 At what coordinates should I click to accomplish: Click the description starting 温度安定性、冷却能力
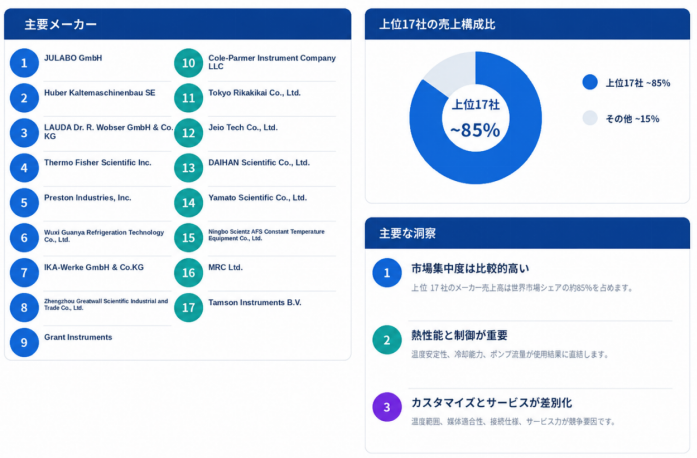click(509, 354)
